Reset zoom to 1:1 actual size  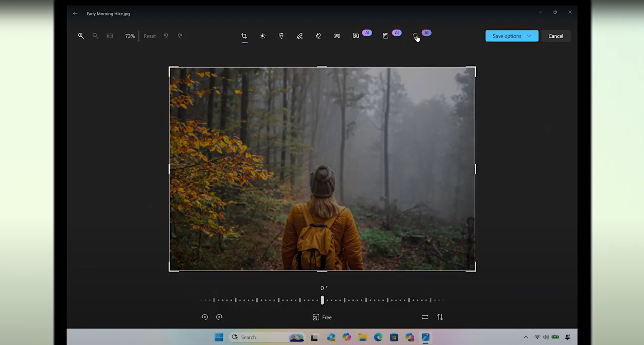pyautogui.click(x=109, y=36)
